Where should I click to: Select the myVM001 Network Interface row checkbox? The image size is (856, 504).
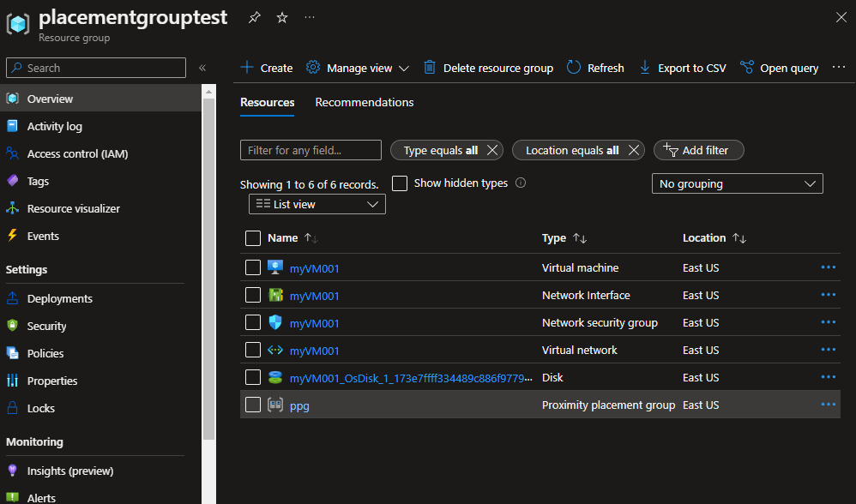coord(253,295)
